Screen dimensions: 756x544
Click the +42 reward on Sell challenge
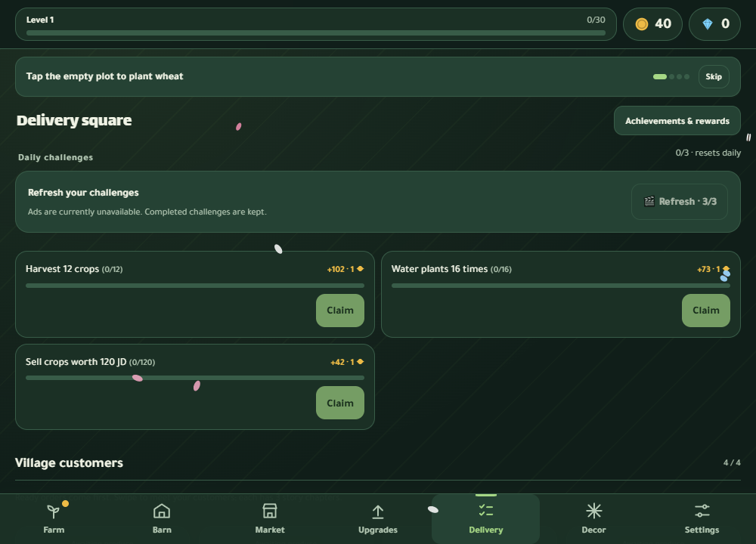(347, 362)
